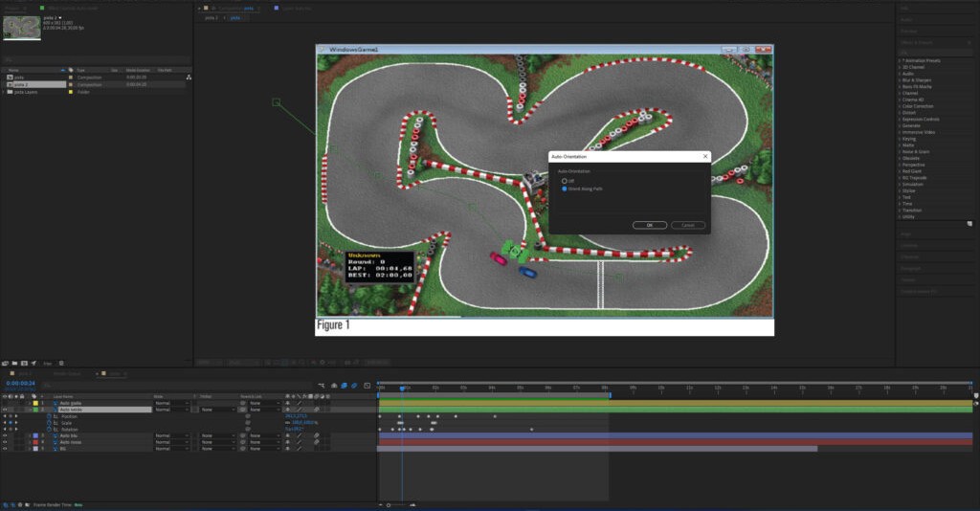Click the Effects & Presets search field
This screenshot has width=980, height=511.
tap(935, 53)
